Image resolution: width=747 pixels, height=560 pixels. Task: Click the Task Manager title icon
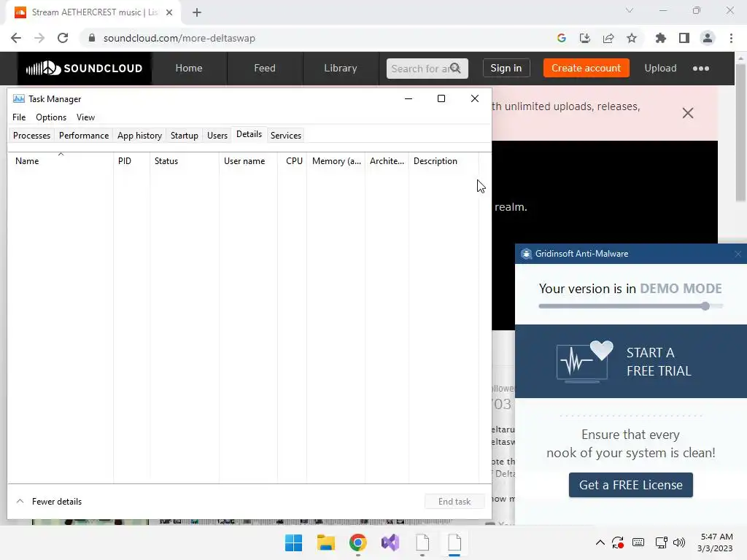[x=18, y=98]
